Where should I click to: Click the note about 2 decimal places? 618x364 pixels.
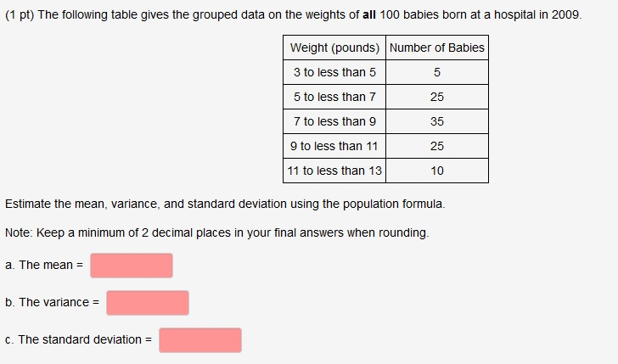point(216,232)
